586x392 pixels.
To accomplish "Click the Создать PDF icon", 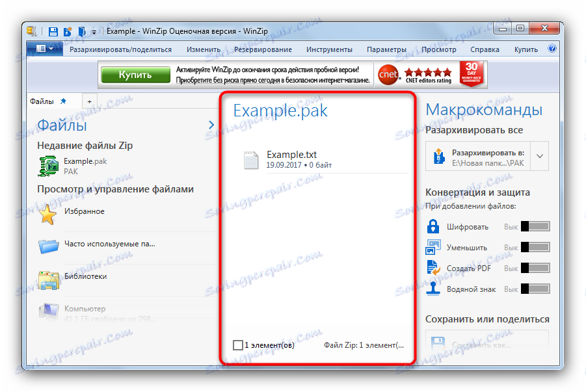I will coord(433,268).
